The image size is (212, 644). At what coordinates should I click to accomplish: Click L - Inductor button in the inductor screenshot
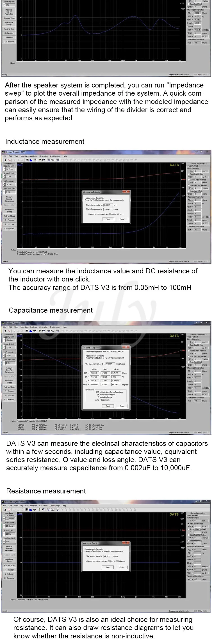point(9,224)
